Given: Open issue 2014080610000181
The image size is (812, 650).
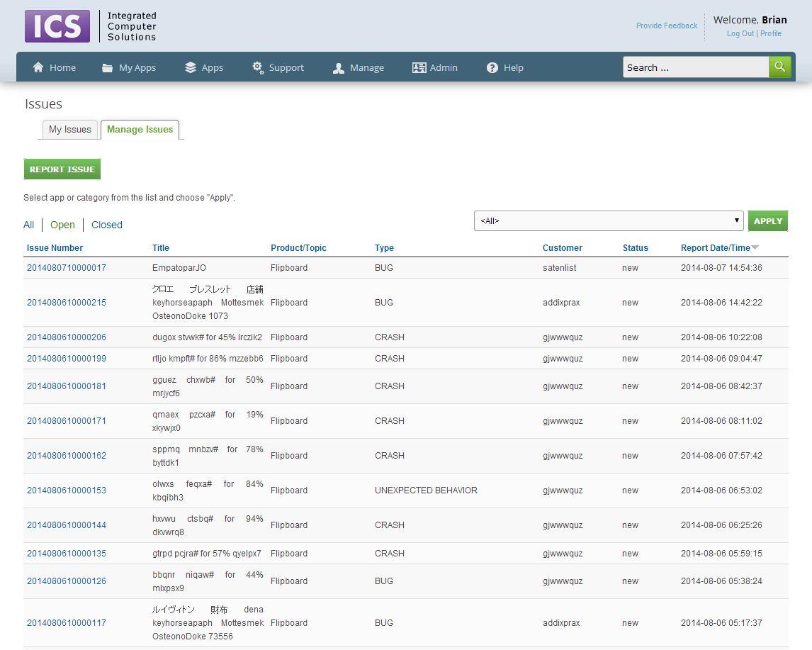Looking at the screenshot, I should pos(67,386).
